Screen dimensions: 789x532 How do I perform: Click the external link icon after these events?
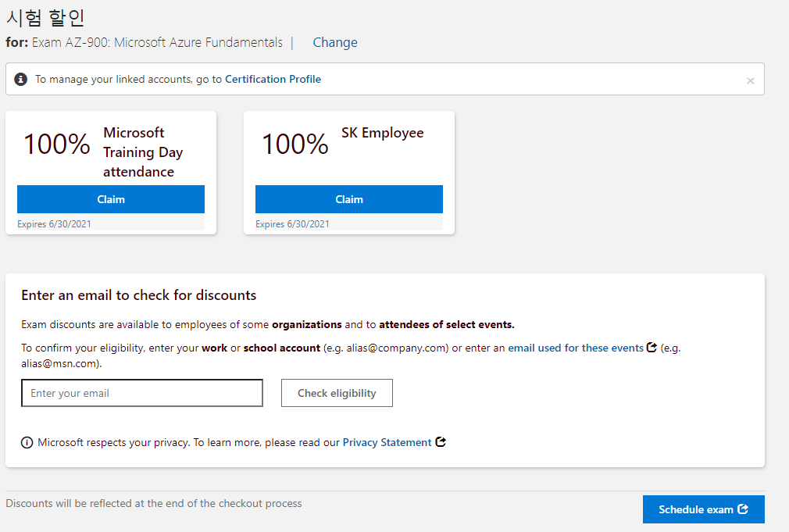[652, 348]
